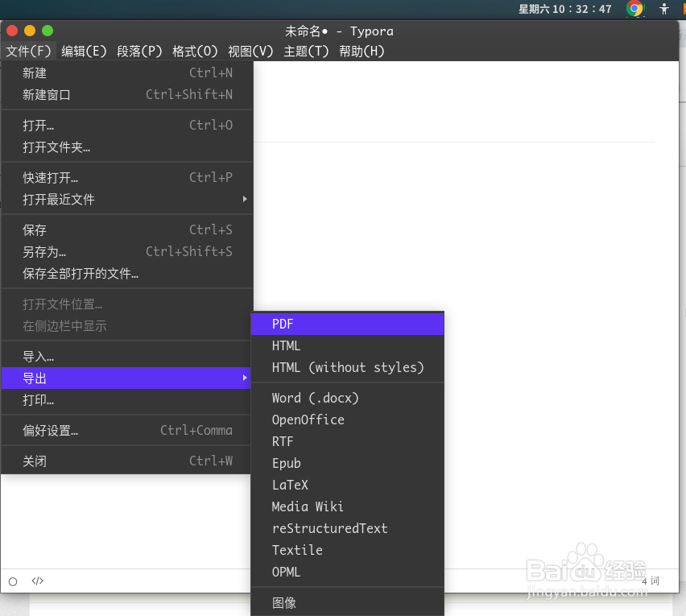Open the 视图(V) menu
The height and width of the screenshot is (616, 686).
[x=250, y=52]
